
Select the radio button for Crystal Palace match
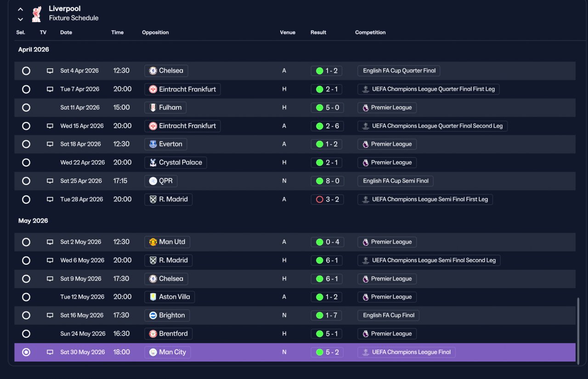(x=26, y=162)
